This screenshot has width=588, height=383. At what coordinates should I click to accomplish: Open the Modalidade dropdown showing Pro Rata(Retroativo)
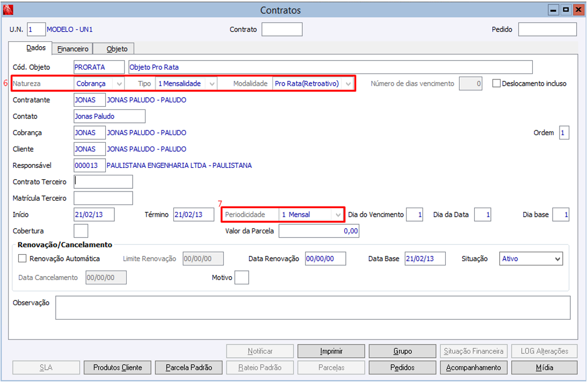313,83
